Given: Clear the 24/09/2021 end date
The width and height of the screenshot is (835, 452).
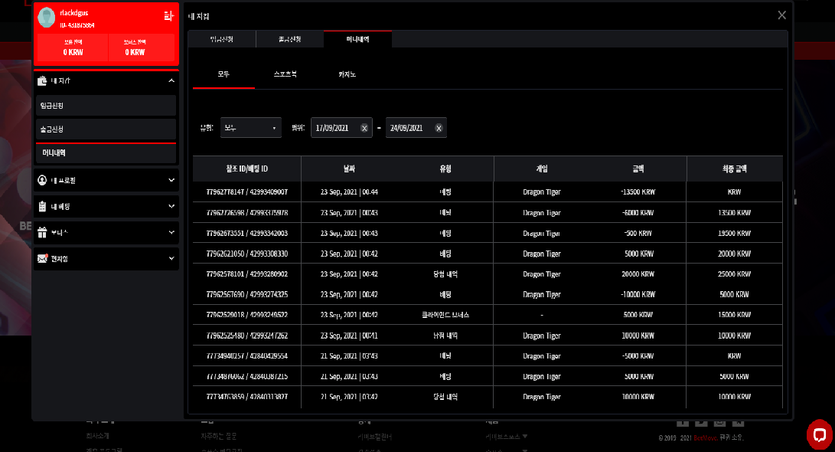Looking at the screenshot, I should click(439, 128).
